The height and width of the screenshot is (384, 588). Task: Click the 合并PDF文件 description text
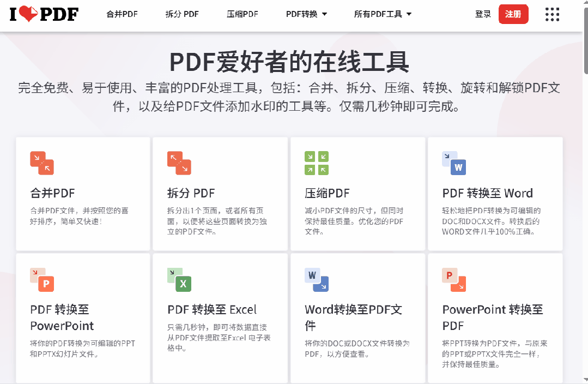(79, 216)
